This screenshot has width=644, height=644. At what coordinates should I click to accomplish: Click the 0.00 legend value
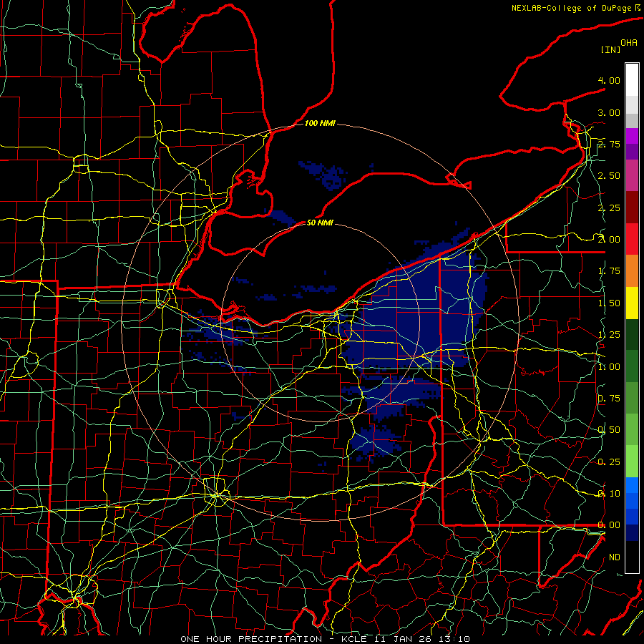pos(609,525)
